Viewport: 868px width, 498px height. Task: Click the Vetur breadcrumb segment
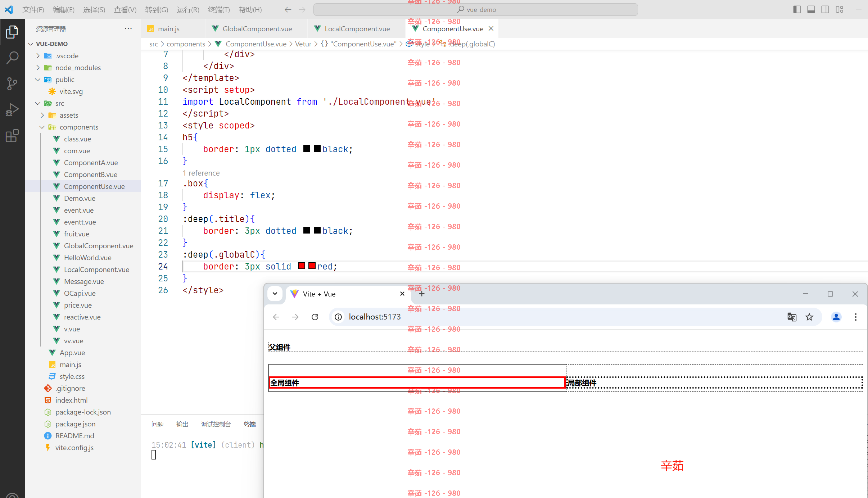[x=303, y=44]
